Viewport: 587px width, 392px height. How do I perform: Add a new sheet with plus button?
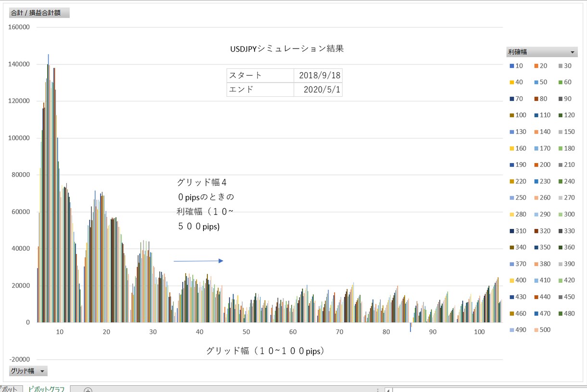(88, 390)
